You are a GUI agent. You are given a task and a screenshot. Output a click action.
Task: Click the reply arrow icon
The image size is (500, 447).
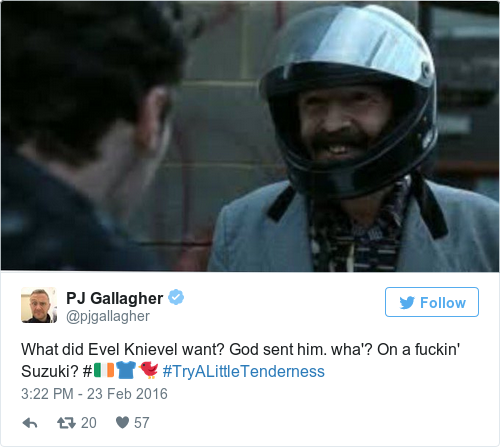30,423
